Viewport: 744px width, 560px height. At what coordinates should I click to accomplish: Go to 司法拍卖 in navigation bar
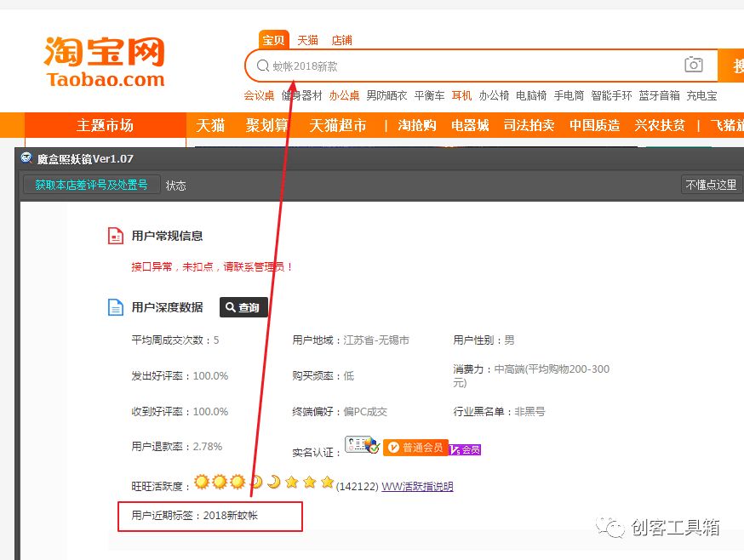(x=529, y=125)
